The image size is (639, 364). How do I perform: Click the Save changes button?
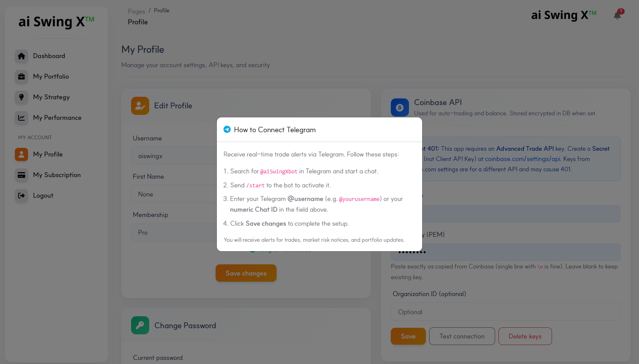(246, 273)
